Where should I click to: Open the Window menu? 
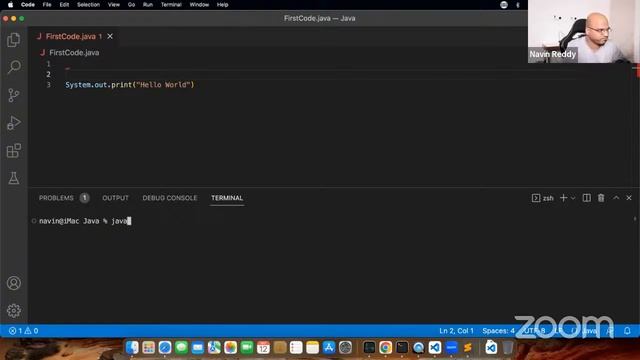tap(199, 5)
